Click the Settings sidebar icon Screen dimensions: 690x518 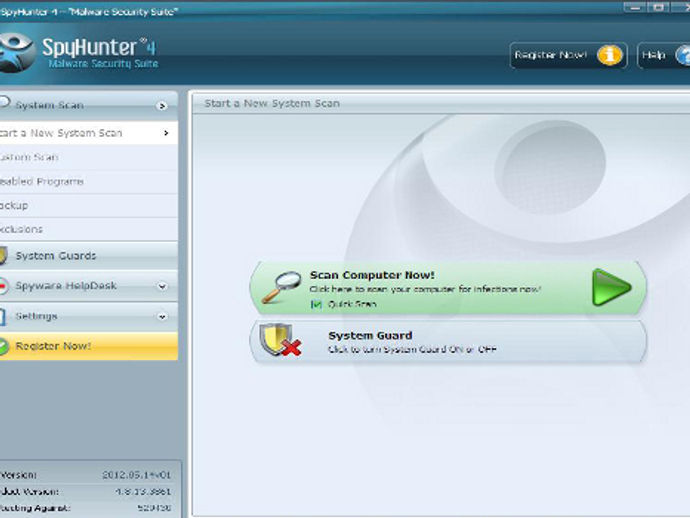(x=3, y=316)
